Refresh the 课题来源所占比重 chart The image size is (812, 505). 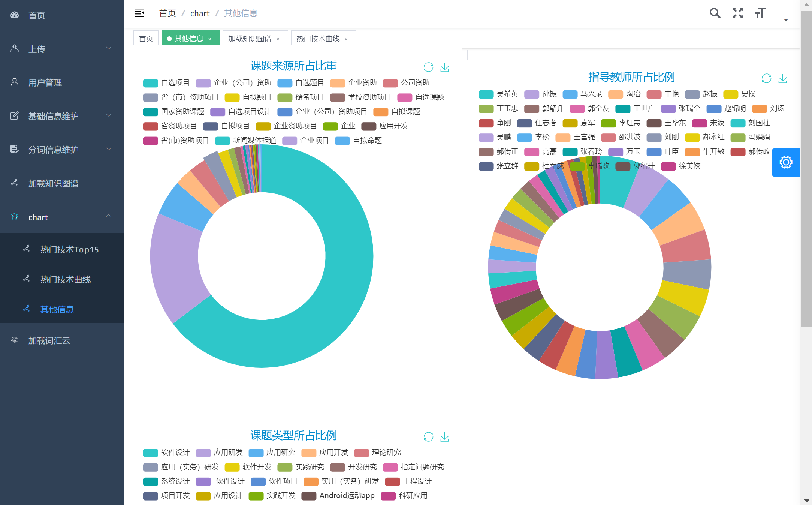click(x=428, y=67)
